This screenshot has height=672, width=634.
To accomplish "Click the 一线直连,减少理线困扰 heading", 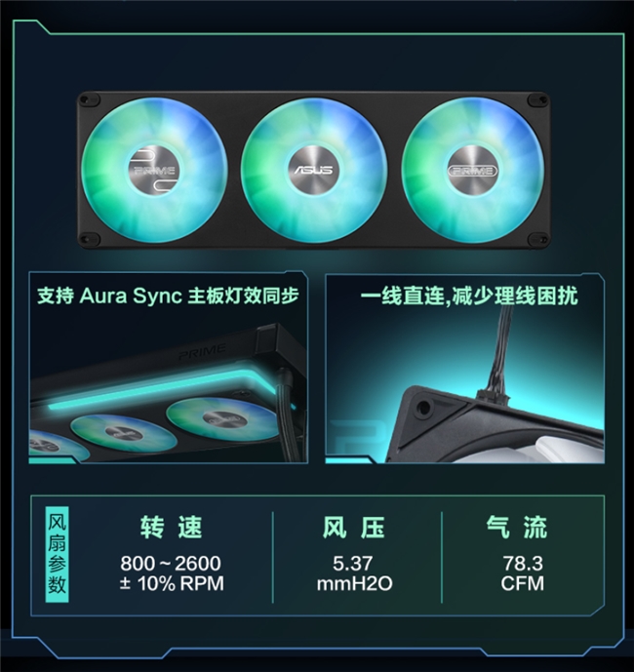I will click(469, 296).
